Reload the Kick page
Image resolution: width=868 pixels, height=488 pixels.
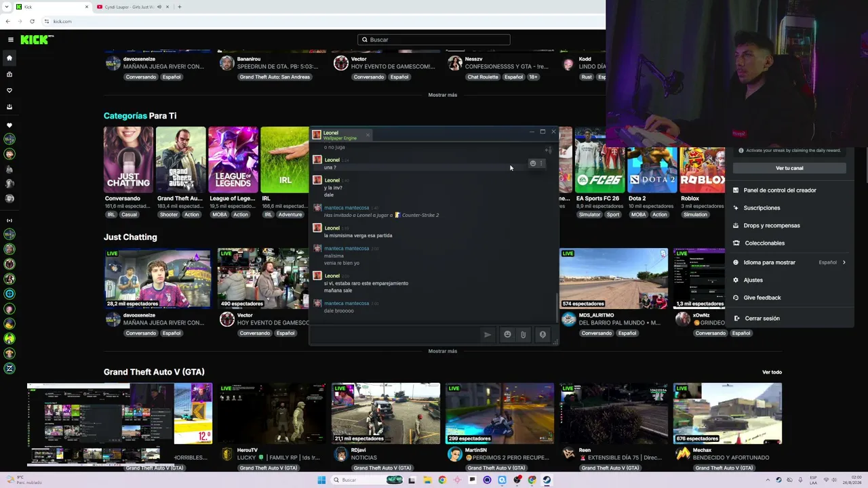32,21
